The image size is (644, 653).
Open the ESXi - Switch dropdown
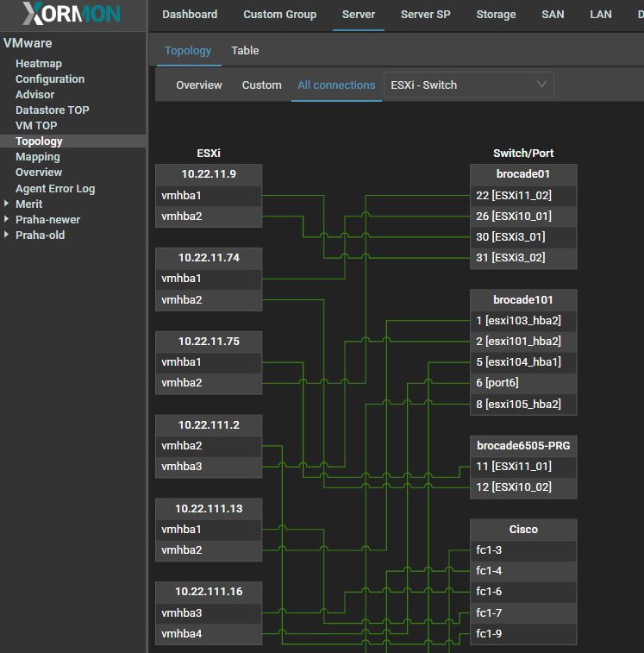coord(468,85)
